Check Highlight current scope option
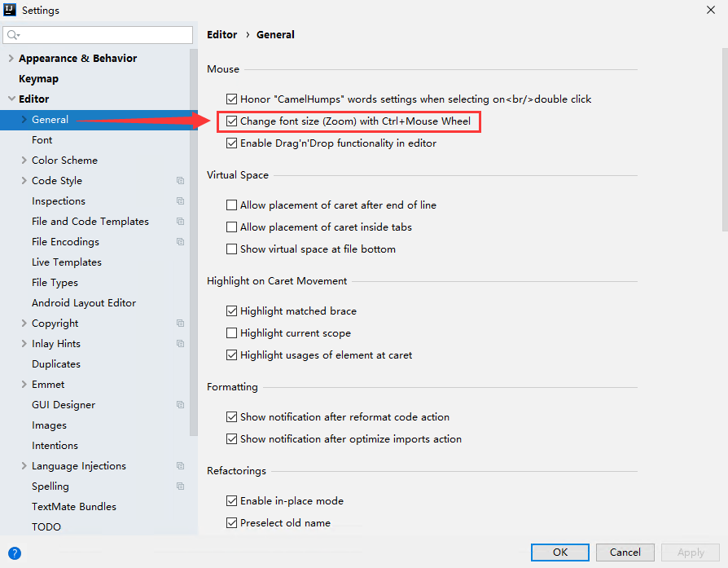The image size is (728, 568). coord(231,332)
